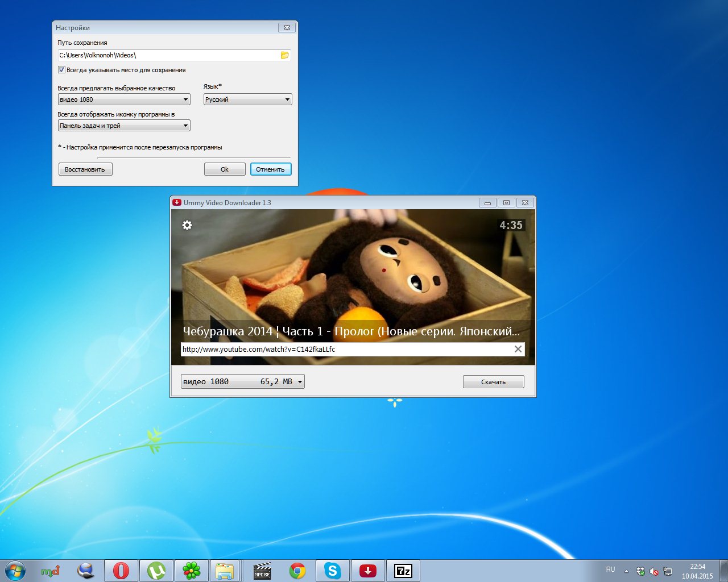Click the 'Восстановить' button
This screenshot has width=728, height=582.
click(x=85, y=169)
